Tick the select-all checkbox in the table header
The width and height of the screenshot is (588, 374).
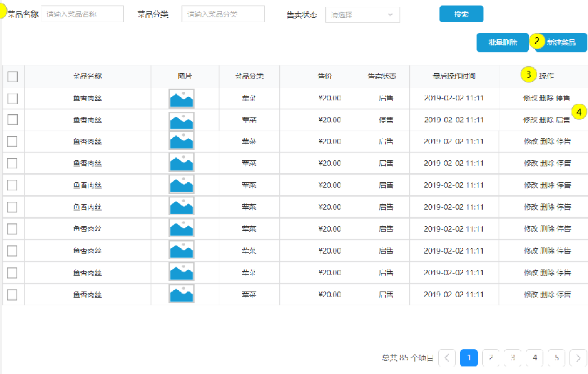(12, 76)
